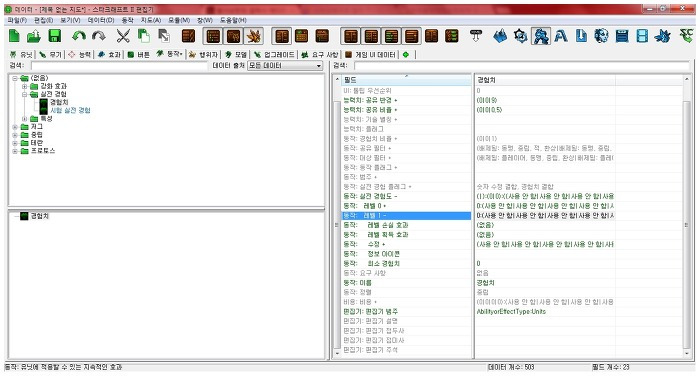
Task: Click the fields list vertical scrollbar
Action: coord(687,216)
